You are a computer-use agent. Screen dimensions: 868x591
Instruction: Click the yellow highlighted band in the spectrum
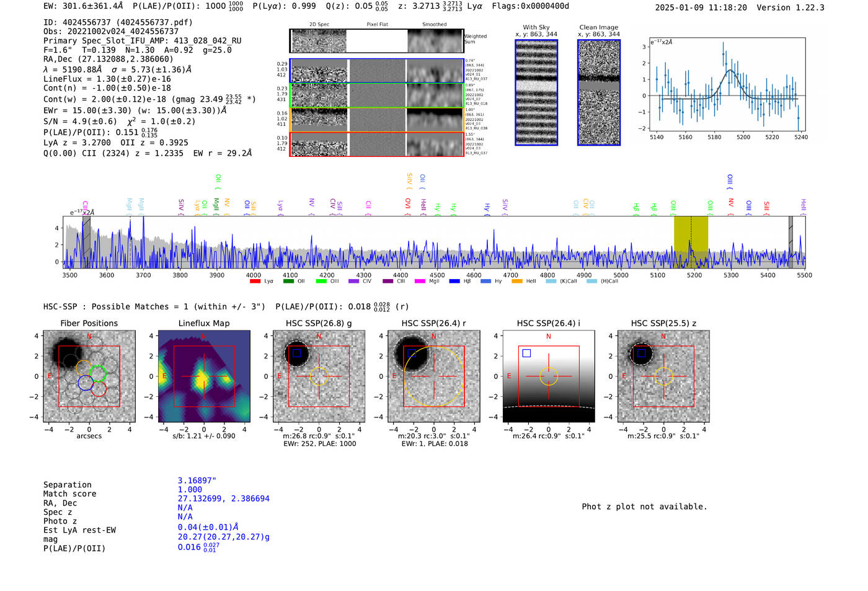tap(691, 242)
